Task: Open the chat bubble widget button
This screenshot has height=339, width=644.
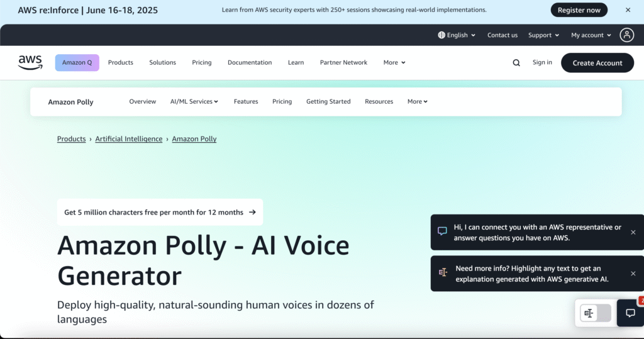Action: (630, 313)
